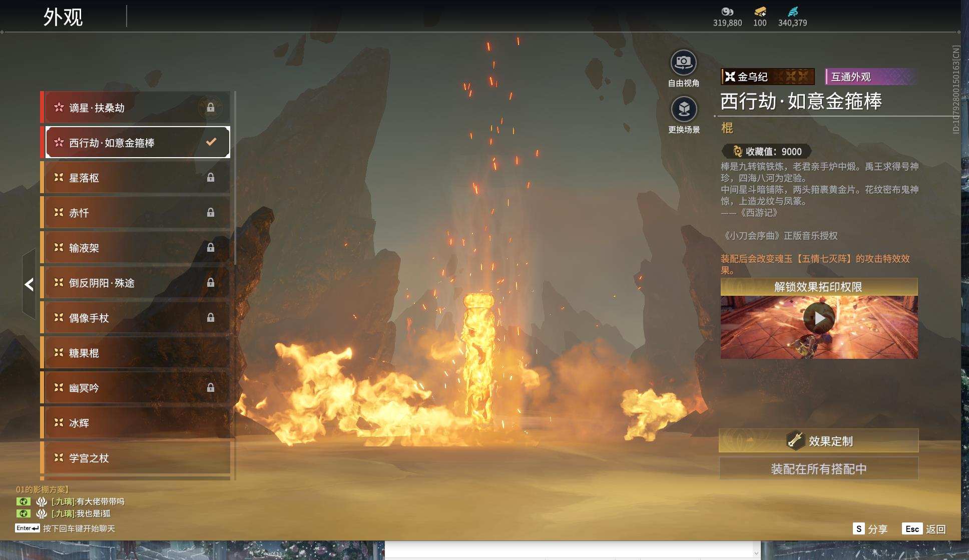Viewport: 969px width, 560px height.
Task: Click the lock icon on 输液架
Action: click(211, 248)
